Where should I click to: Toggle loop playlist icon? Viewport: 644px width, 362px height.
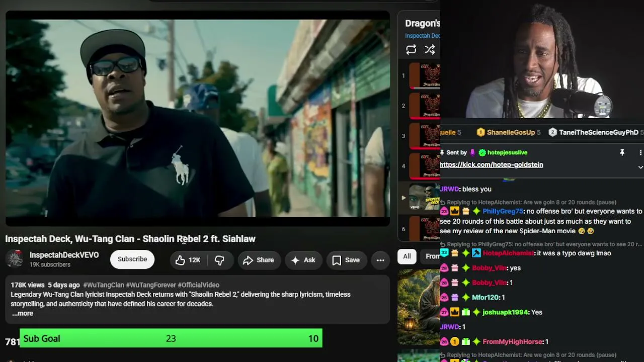tap(411, 49)
